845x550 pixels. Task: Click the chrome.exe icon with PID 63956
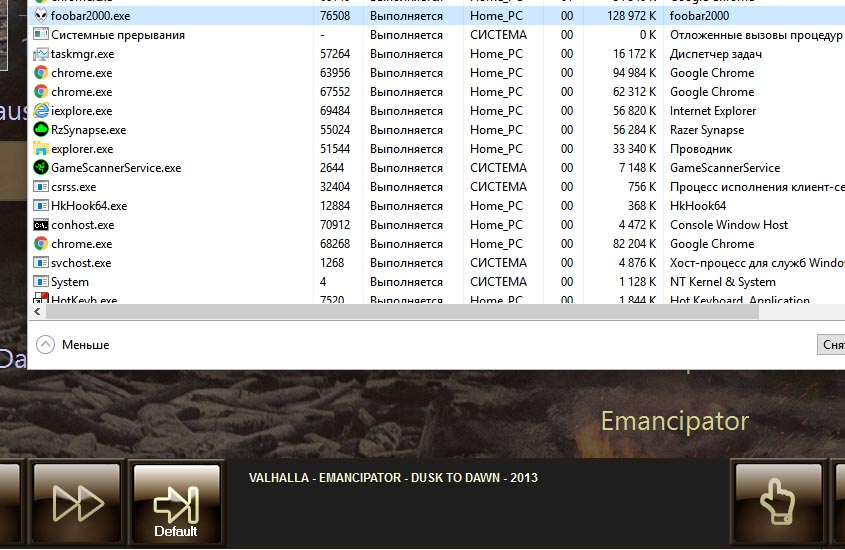[41, 73]
